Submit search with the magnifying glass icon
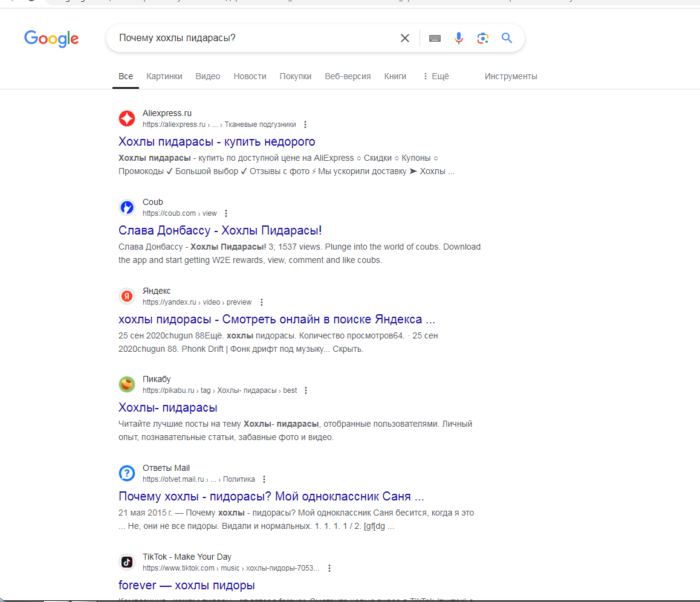The image size is (700, 602). click(507, 38)
